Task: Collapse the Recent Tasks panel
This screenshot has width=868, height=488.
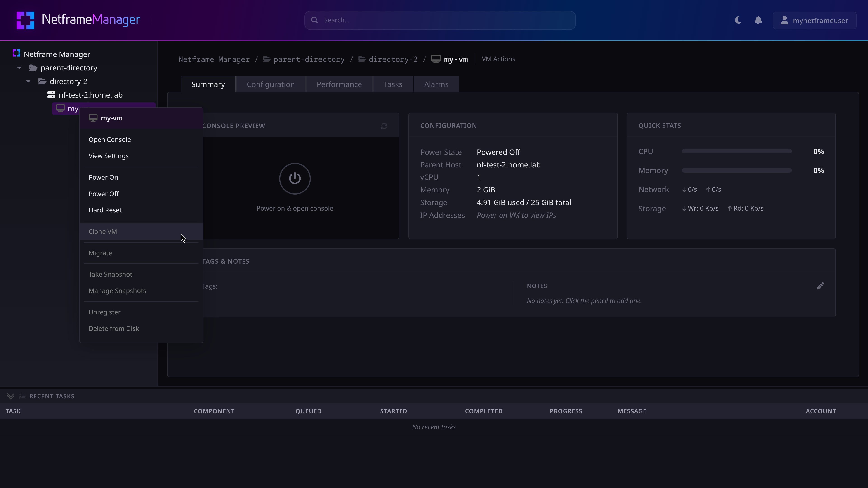Action: pyautogui.click(x=11, y=396)
